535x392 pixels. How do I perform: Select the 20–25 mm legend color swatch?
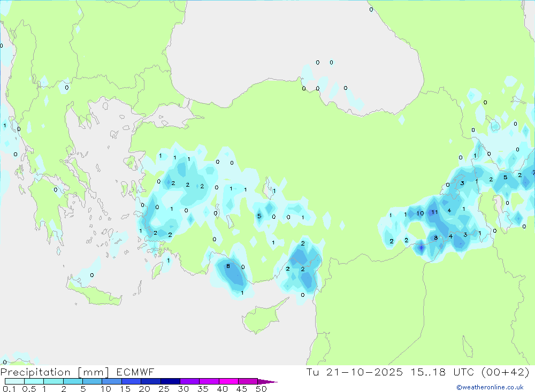point(151,381)
